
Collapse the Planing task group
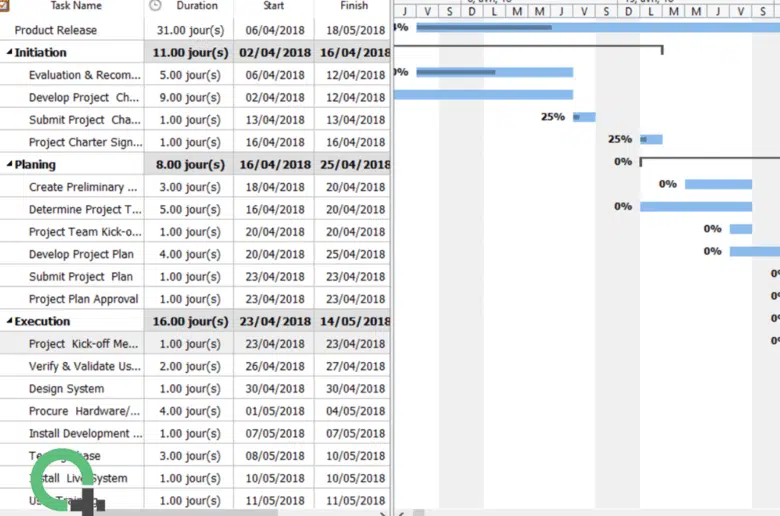[10, 165]
